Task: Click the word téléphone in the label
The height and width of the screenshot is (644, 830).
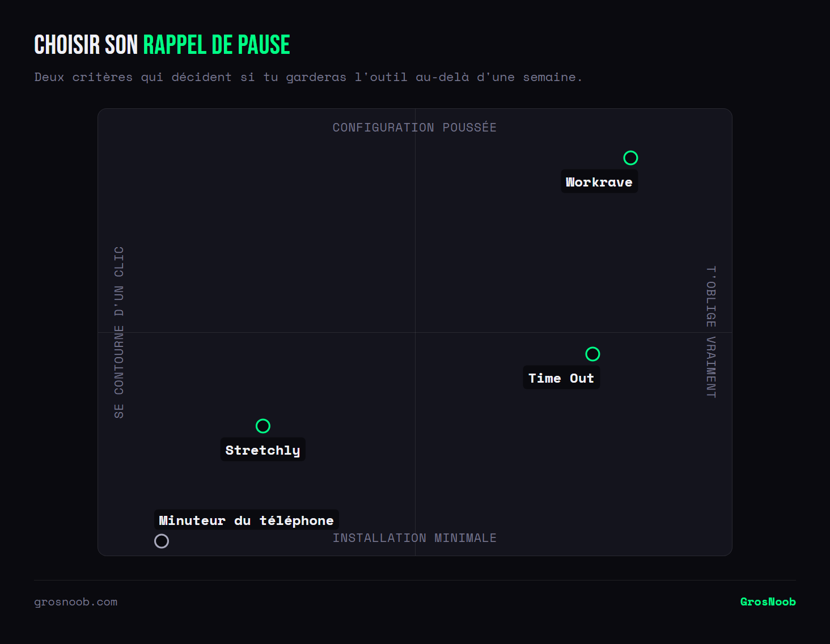Action: [x=297, y=521]
